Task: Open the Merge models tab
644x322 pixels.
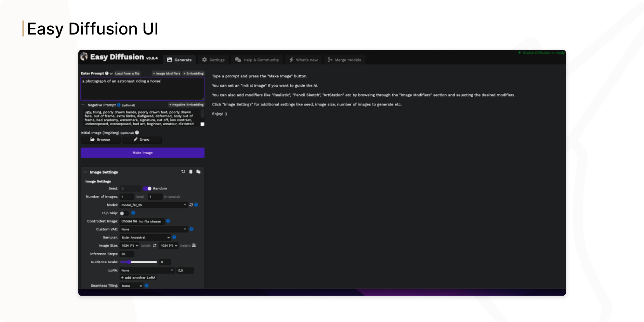Action: point(345,60)
